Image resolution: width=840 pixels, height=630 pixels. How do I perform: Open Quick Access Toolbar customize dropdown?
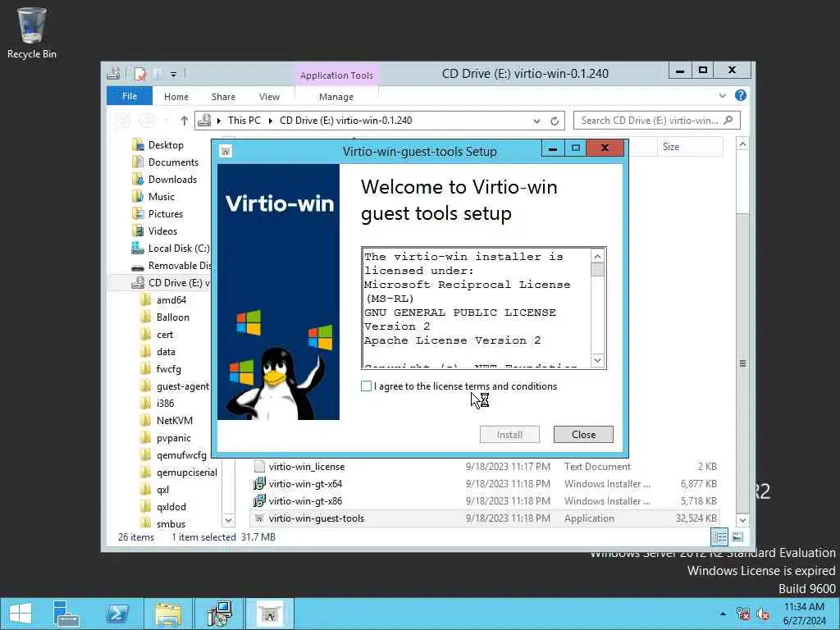(x=174, y=75)
